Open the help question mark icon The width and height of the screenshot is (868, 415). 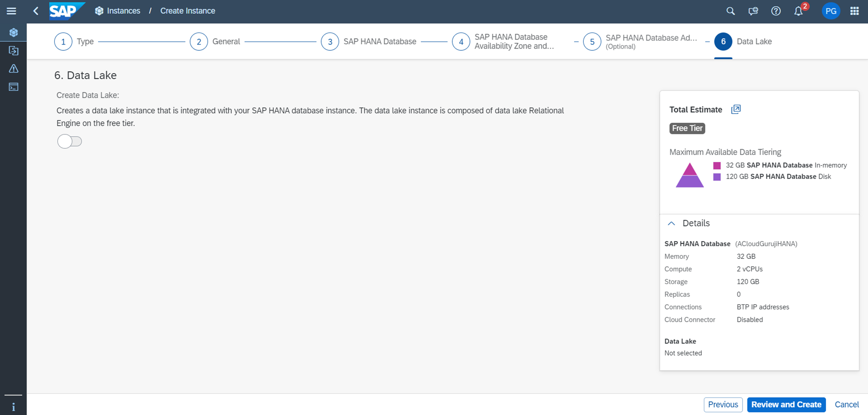tap(776, 11)
